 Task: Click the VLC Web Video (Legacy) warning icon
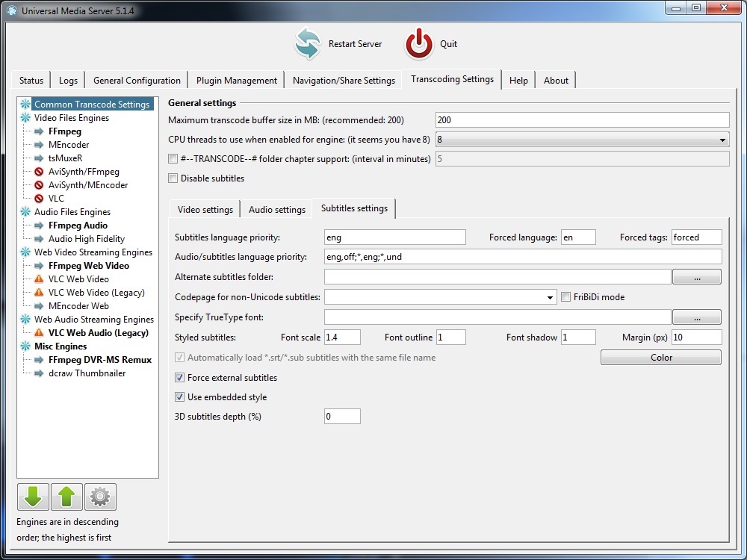click(x=39, y=293)
